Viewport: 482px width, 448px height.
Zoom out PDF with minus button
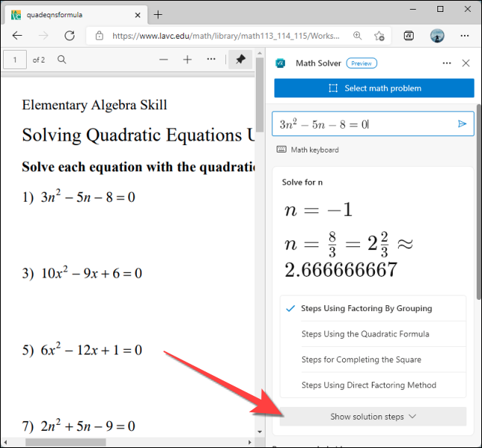tap(164, 60)
